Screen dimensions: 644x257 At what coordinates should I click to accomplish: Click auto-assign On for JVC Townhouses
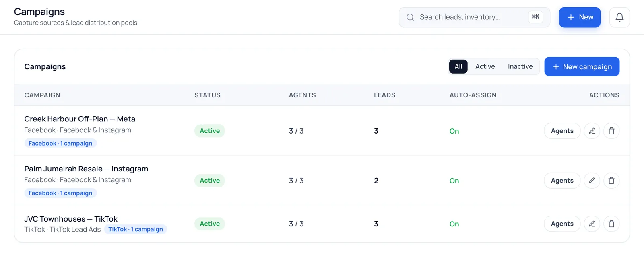(x=454, y=224)
